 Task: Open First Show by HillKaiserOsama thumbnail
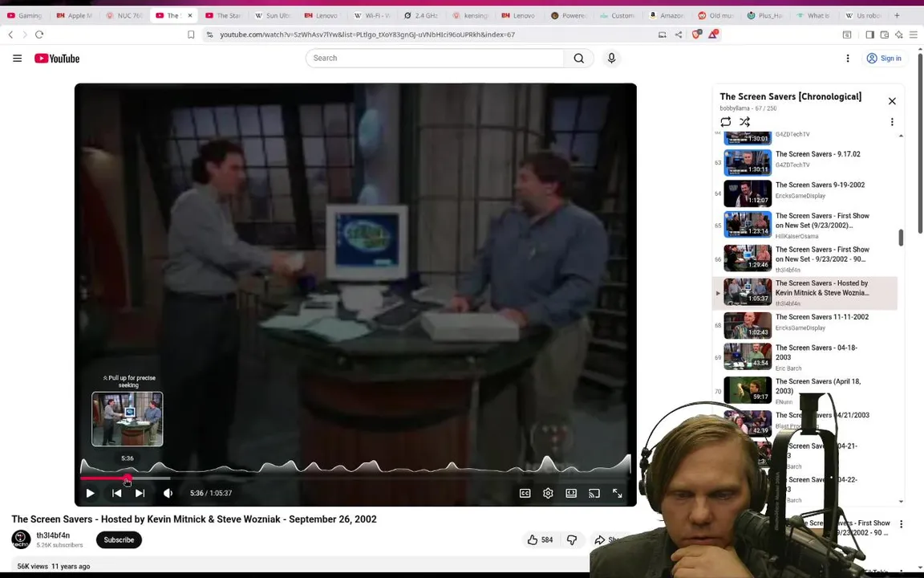click(x=748, y=225)
